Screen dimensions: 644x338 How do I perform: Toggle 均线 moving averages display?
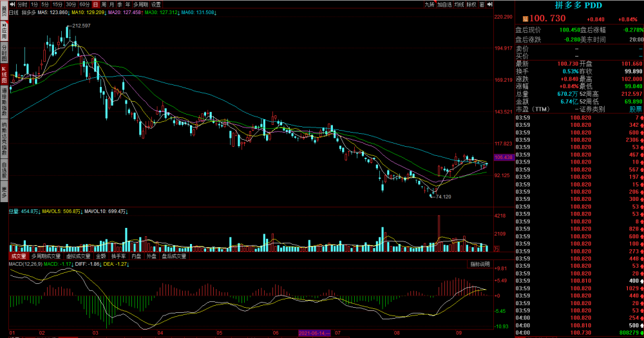[x=459, y=5]
